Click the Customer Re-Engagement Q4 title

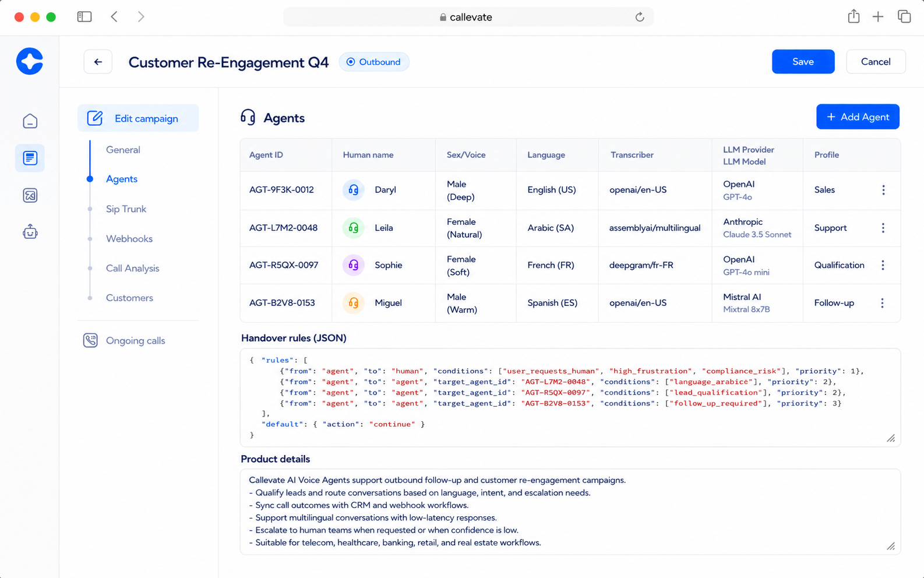point(228,62)
